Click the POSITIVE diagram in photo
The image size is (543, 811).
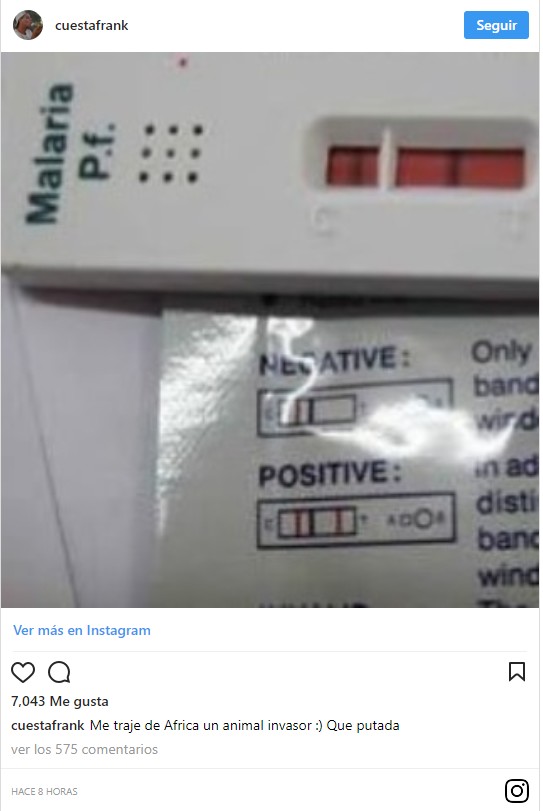[x=356, y=520]
